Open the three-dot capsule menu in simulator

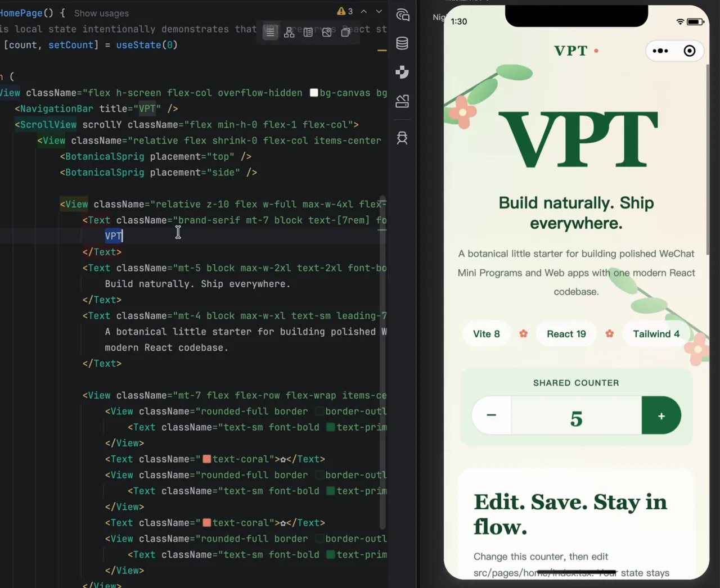pyautogui.click(x=660, y=51)
